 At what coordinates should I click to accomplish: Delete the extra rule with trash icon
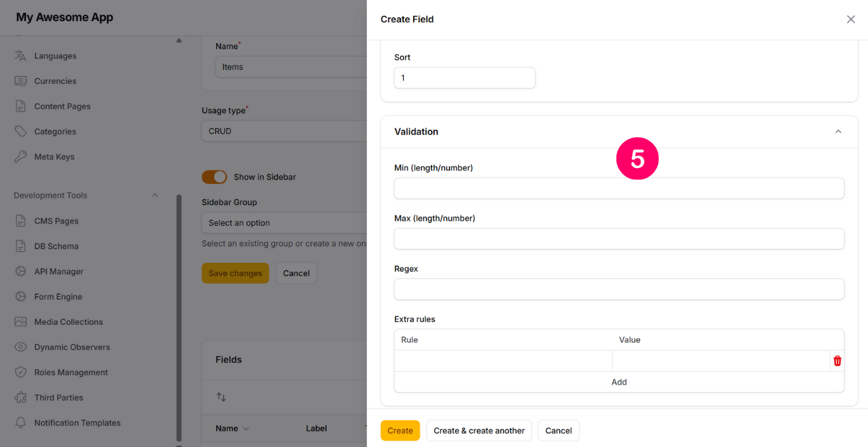837,361
